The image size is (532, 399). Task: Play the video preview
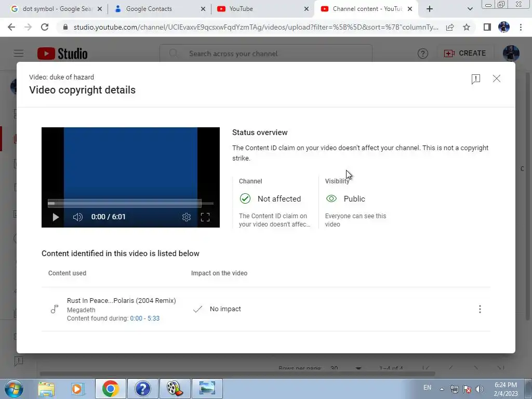point(56,217)
